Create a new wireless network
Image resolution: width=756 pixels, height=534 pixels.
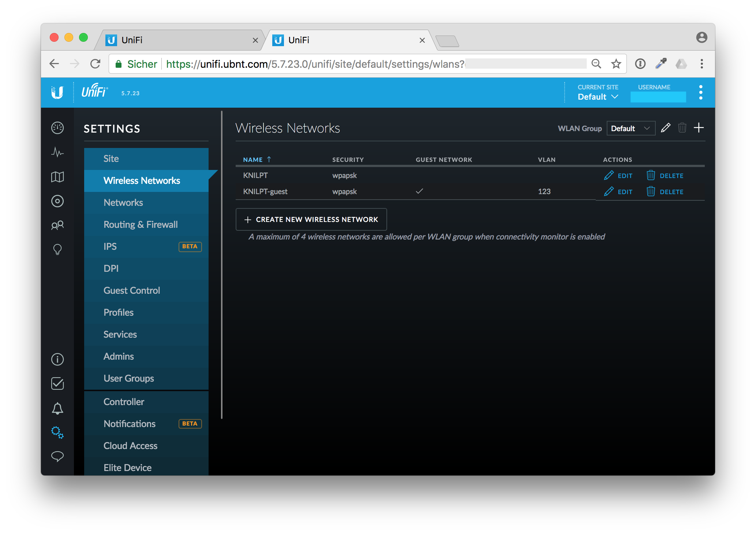tap(311, 219)
